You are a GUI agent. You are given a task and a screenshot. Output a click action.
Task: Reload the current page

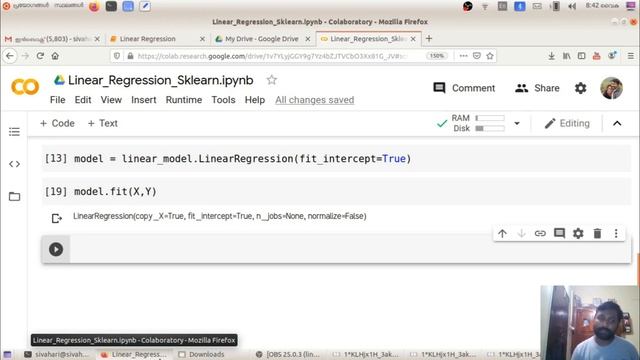40,56
